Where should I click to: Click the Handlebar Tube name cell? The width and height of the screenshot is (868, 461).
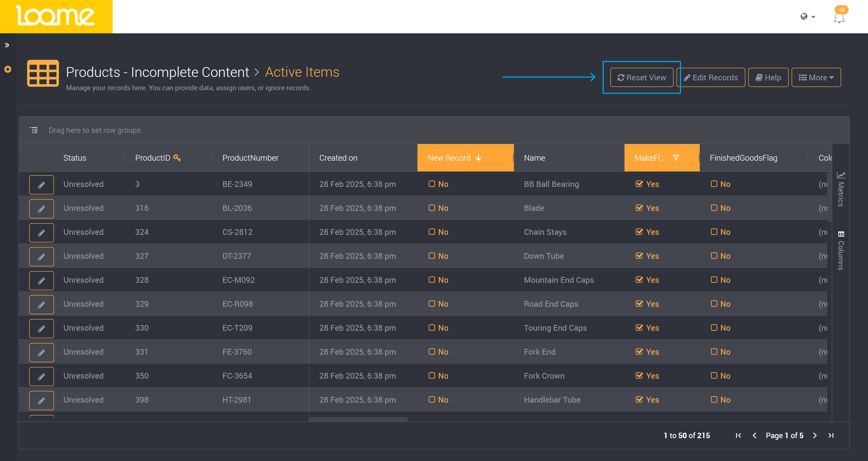552,400
